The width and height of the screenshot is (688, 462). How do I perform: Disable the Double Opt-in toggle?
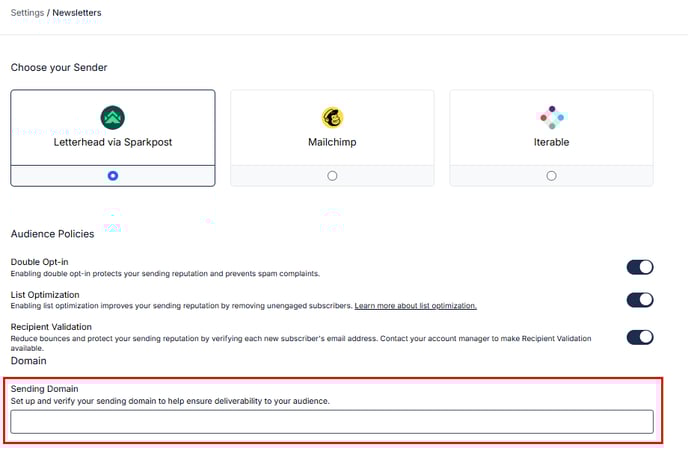(x=639, y=267)
